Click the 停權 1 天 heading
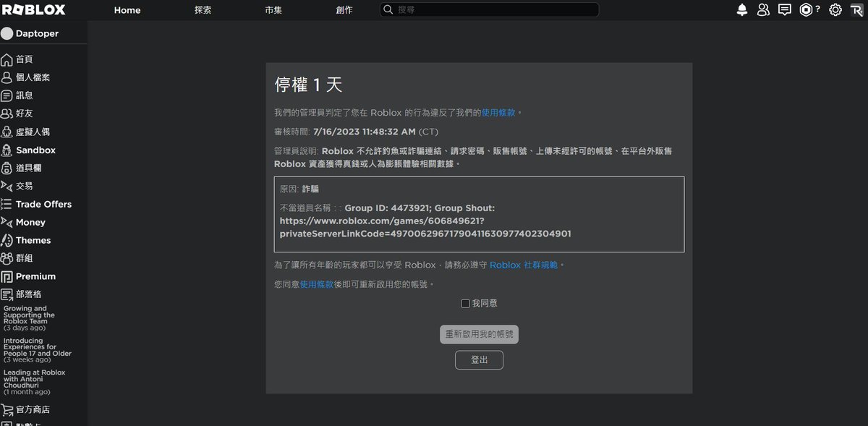The width and height of the screenshot is (868, 426). coord(308,85)
